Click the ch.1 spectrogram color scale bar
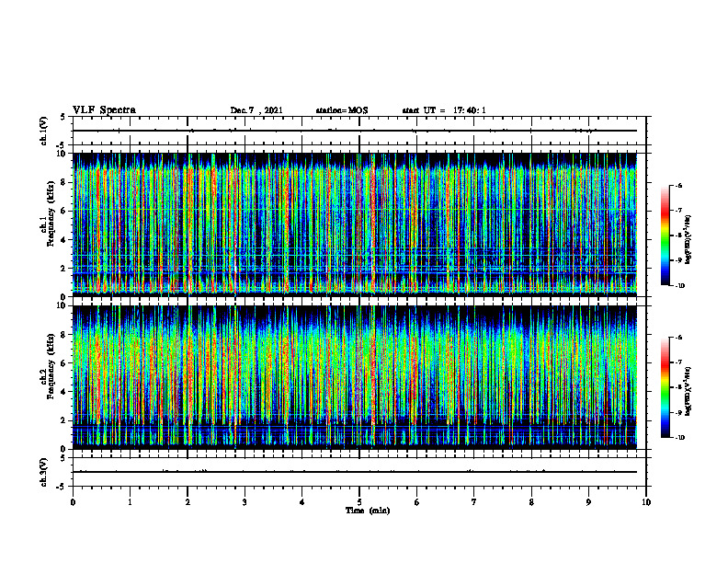This screenshot has height=563, width=728. click(665, 236)
